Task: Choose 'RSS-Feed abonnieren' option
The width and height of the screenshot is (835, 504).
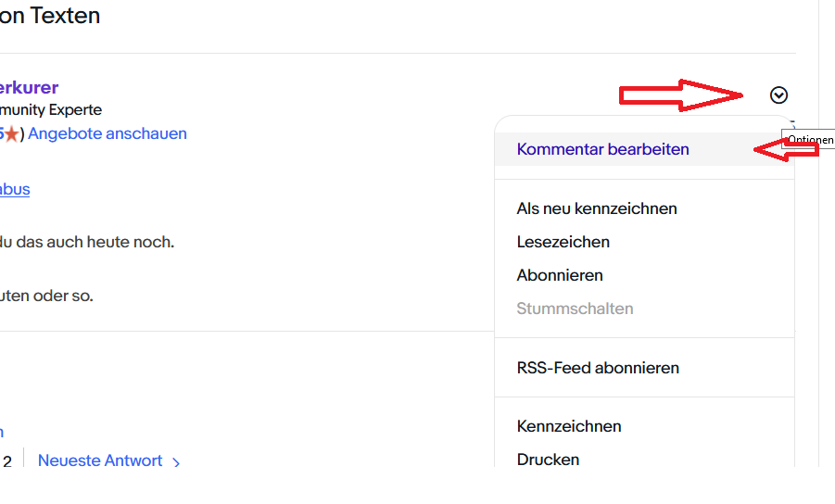Action: coord(598,368)
